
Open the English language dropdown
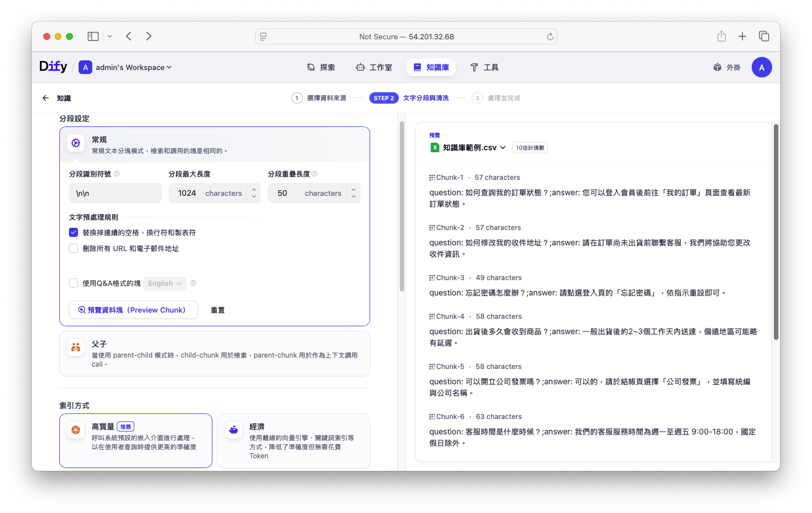[x=165, y=283]
